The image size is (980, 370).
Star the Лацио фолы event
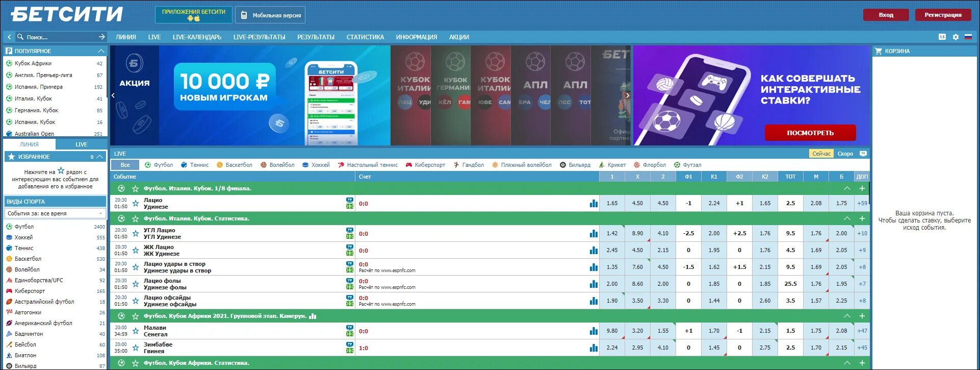pyautogui.click(x=136, y=284)
